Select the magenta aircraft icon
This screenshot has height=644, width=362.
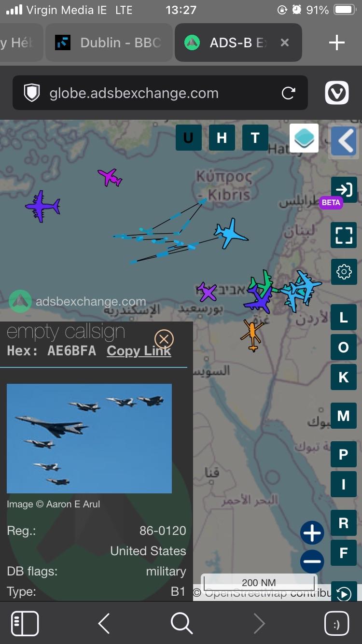pos(110,177)
